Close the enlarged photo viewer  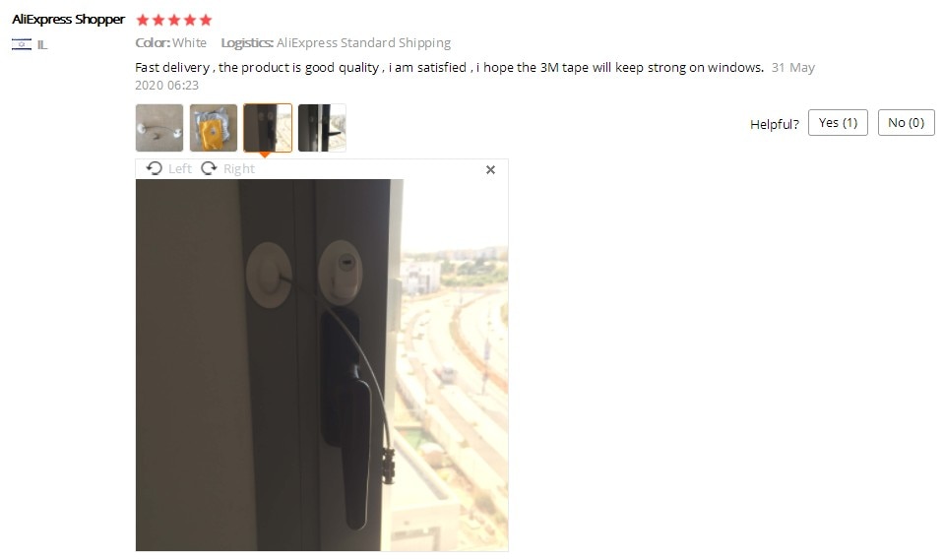(490, 170)
